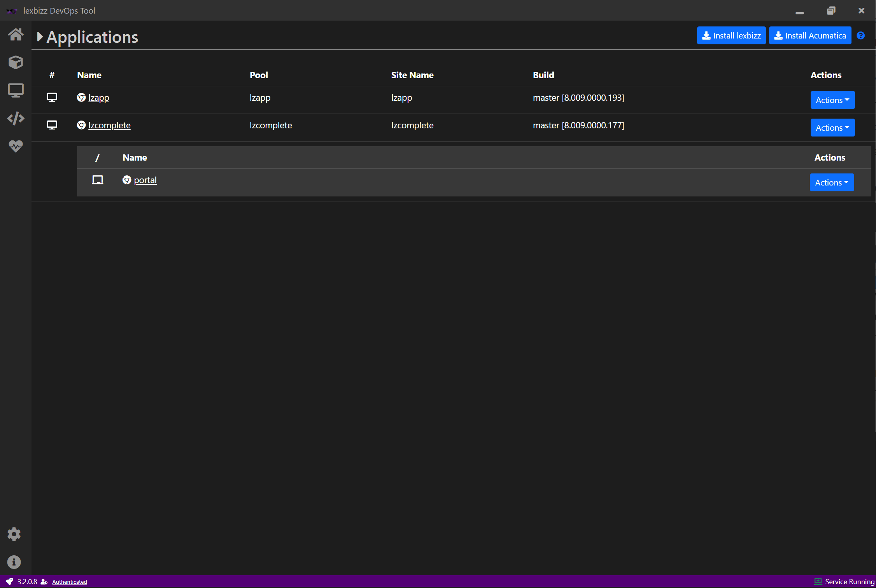Open the portal site link
The image size is (876, 588).
point(145,180)
